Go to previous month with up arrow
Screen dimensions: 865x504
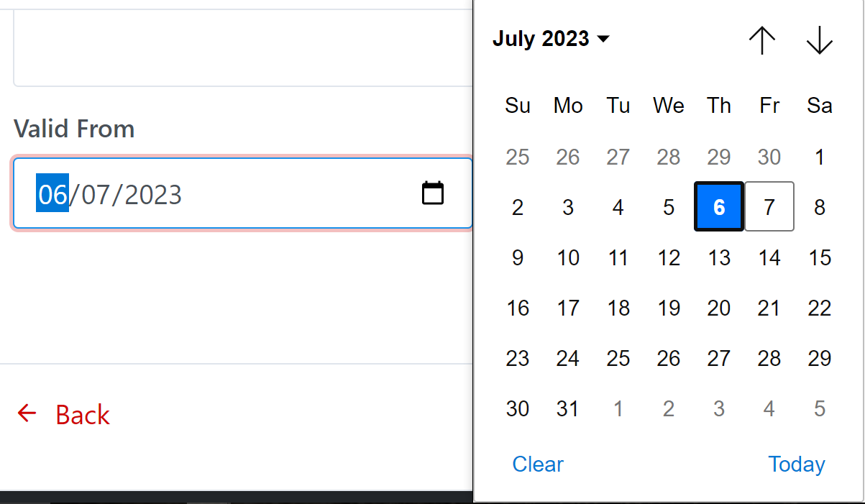[761, 40]
